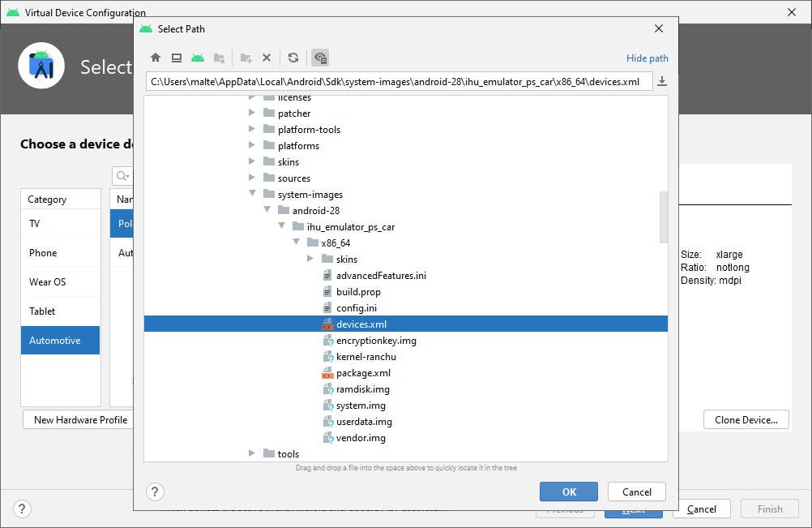The image size is (812, 528).
Task: Click the path input field
Action: (399, 81)
